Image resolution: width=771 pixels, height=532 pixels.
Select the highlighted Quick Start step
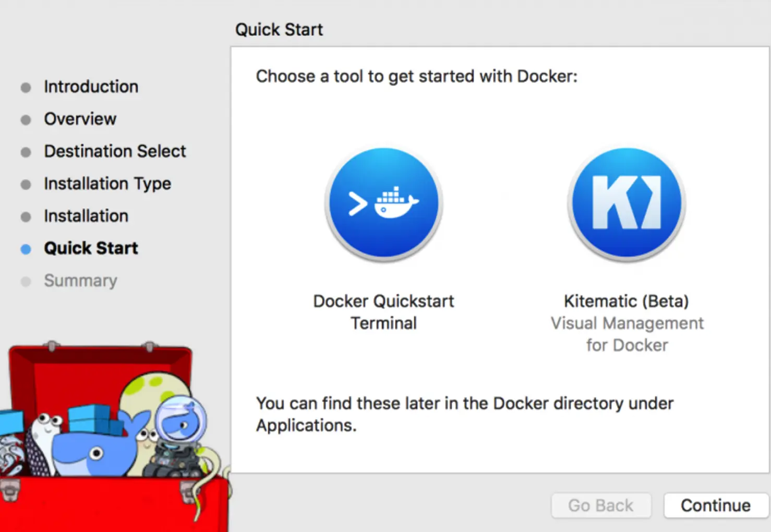coord(91,248)
